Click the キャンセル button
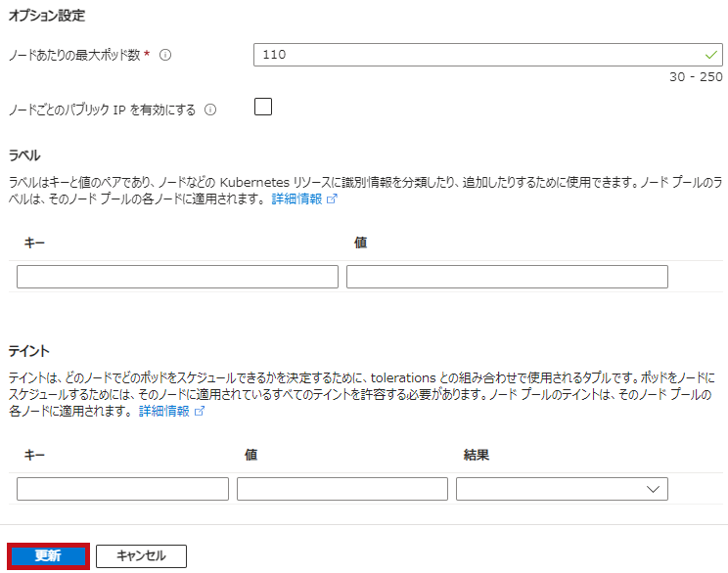Screen dimensions: 728x573 141,555
